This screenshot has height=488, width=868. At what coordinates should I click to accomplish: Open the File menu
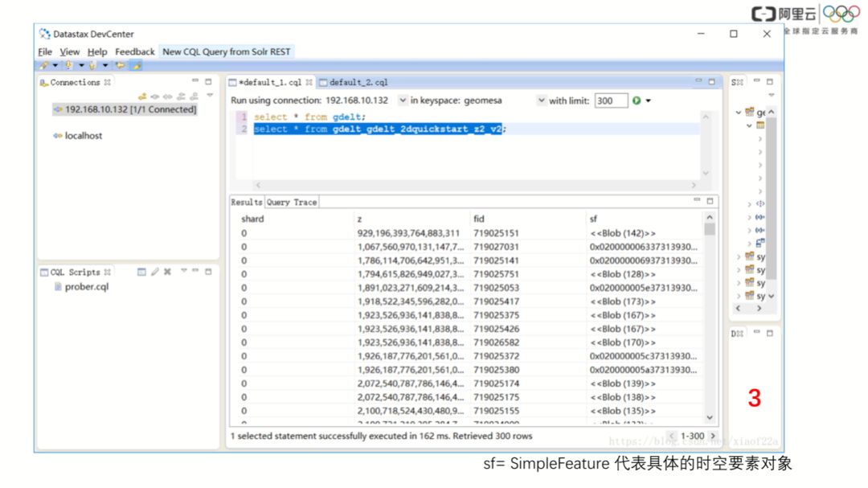coord(45,51)
